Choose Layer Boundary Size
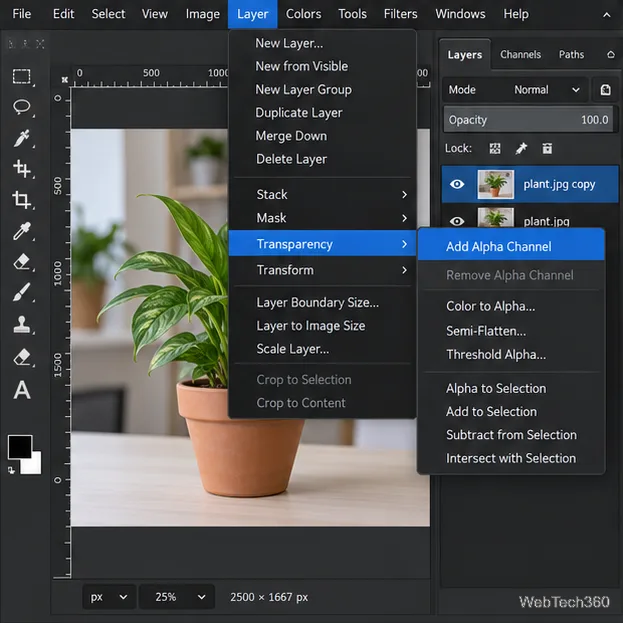Image resolution: width=623 pixels, height=623 pixels. tap(322, 303)
